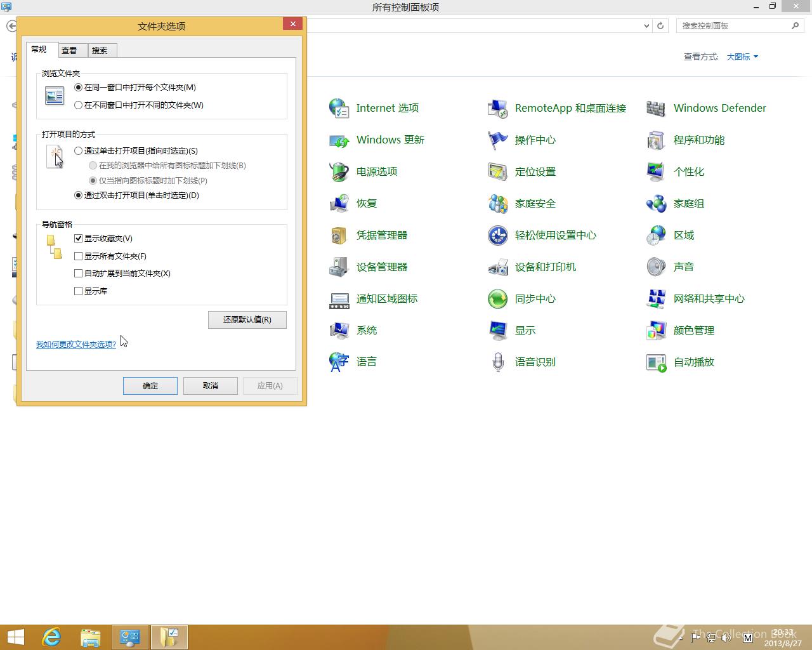Click the address bar refresh button
This screenshot has width=812, height=650.
point(660,26)
